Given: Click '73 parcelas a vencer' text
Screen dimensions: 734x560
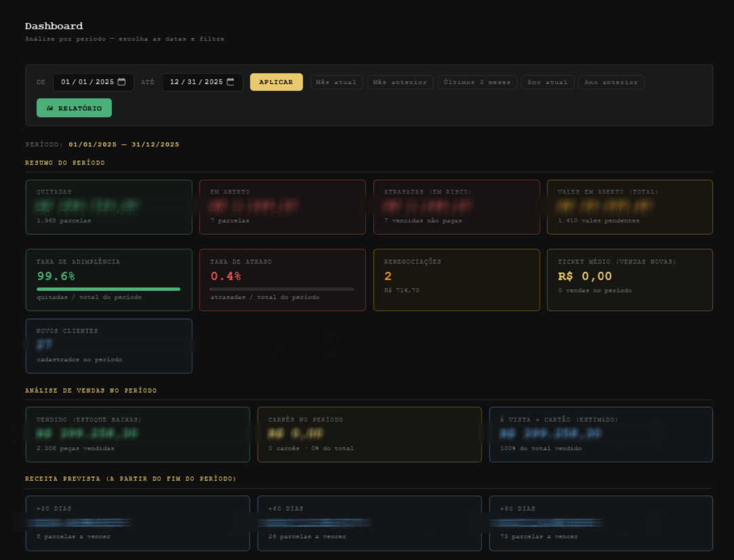Looking at the screenshot, I should [539, 536].
